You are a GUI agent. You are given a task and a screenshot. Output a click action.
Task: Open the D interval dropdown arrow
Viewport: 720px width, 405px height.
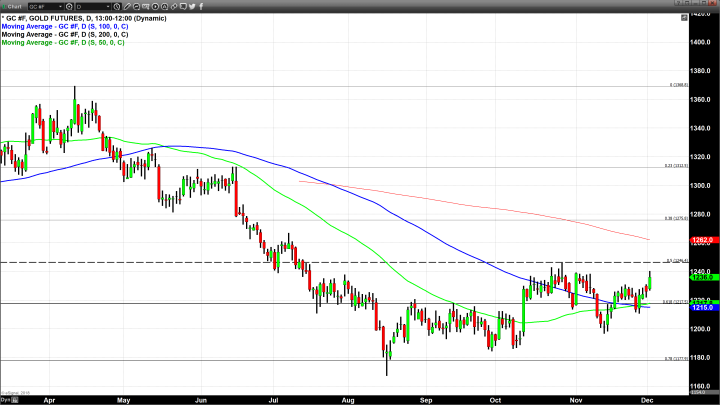point(108,7)
